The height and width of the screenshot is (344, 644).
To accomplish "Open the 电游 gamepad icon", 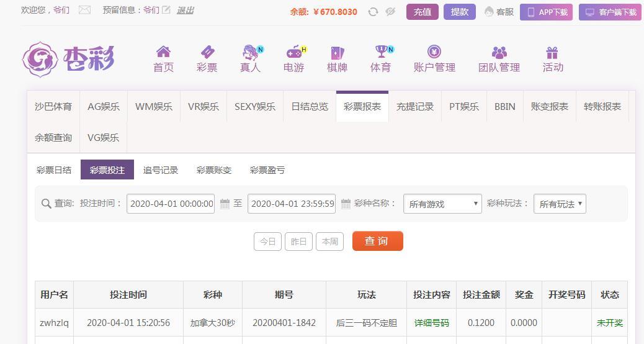I will 294,53.
